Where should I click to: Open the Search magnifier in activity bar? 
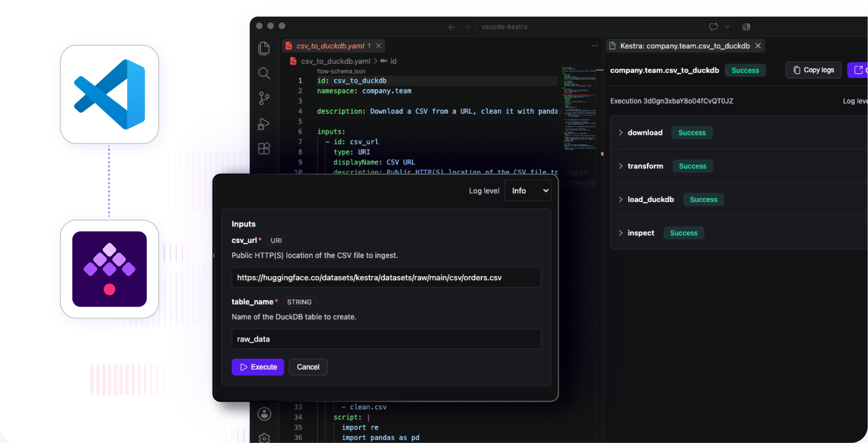click(x=264, y=73)
